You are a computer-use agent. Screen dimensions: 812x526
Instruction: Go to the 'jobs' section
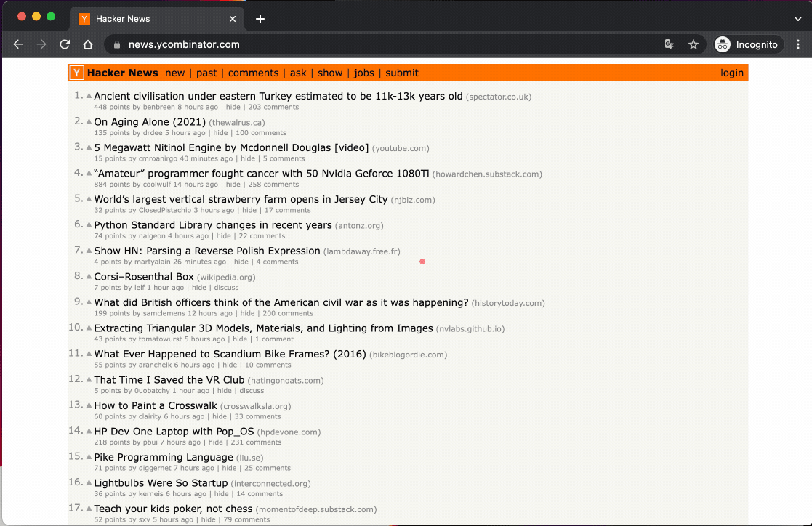point(364,73)
